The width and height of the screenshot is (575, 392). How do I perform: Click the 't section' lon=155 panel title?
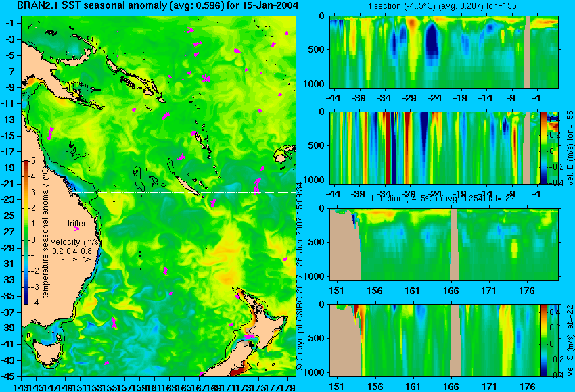443,6
